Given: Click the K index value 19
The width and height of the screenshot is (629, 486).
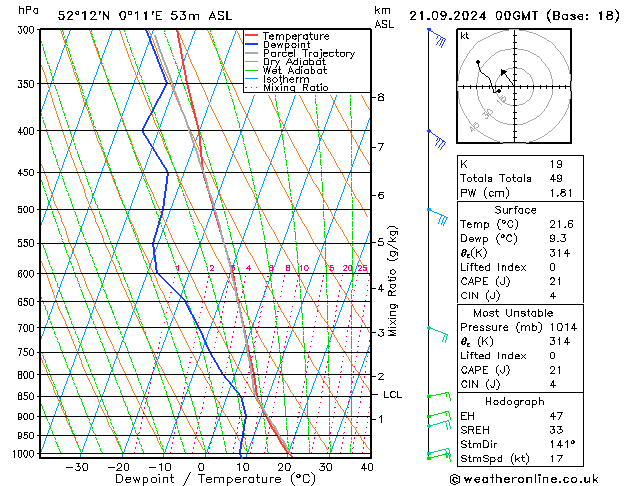Looking at the screenshot, I should 556,164.
